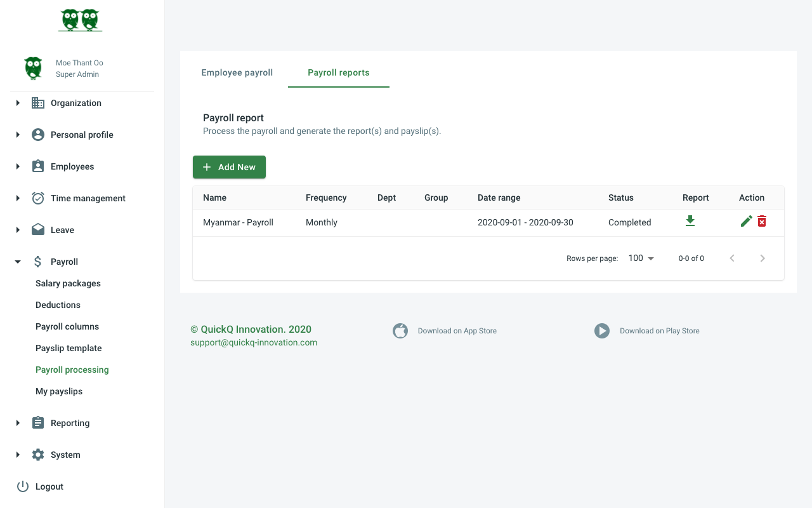Click the Play Store icon
The height and width of the screenshot is (508, 812).
[x=602, y=331]
